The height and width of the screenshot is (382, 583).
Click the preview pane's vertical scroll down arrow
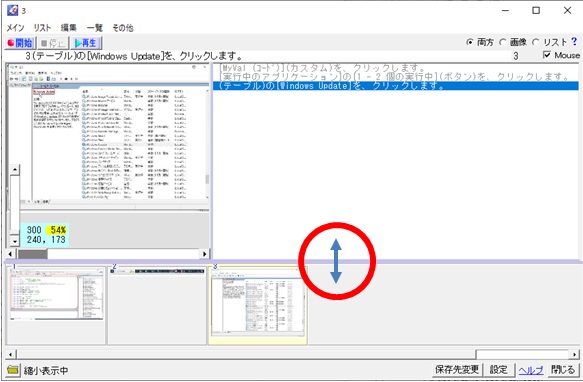[15, 241]
